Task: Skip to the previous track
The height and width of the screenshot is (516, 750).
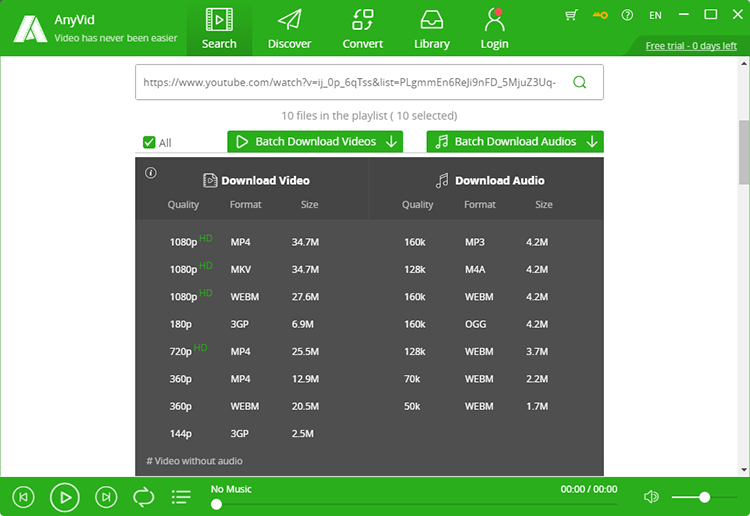Action: pos(23,497)
